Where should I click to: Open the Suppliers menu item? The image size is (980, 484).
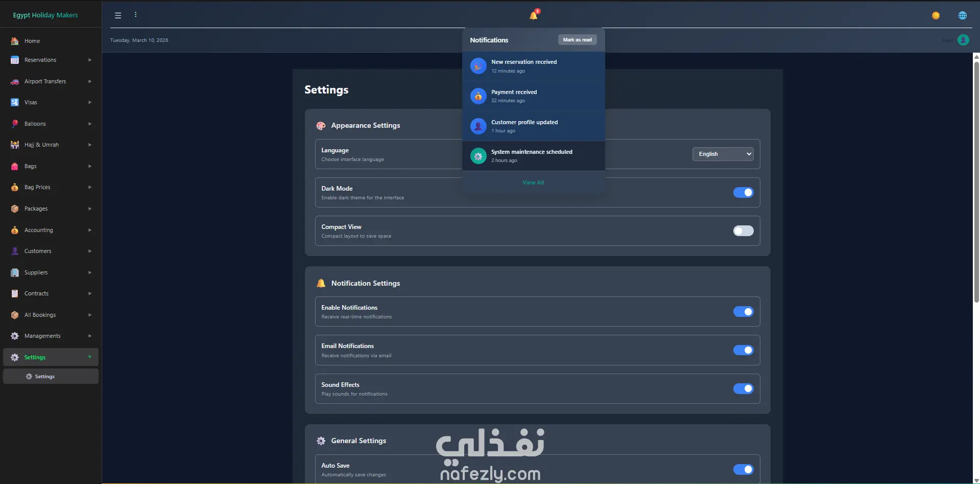click(x=51, y=272)
